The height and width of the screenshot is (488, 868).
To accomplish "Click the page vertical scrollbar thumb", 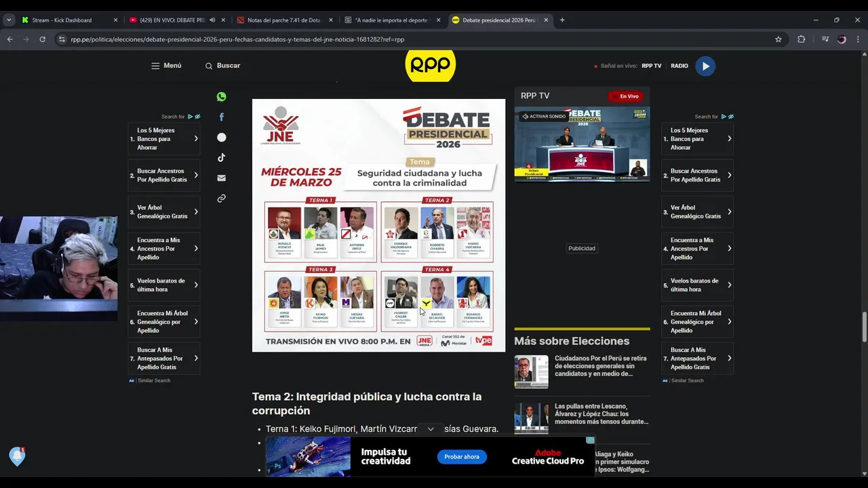I will tap(863, 327).
